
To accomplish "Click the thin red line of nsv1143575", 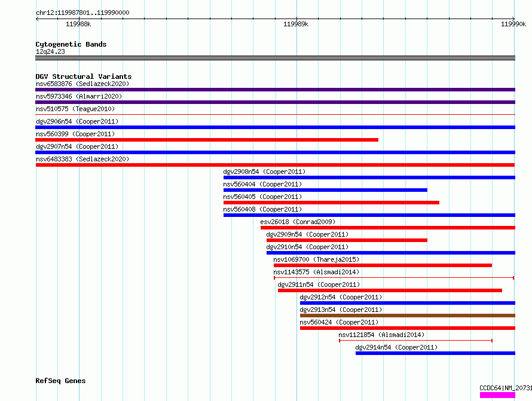I will click(x=394, y=278).
